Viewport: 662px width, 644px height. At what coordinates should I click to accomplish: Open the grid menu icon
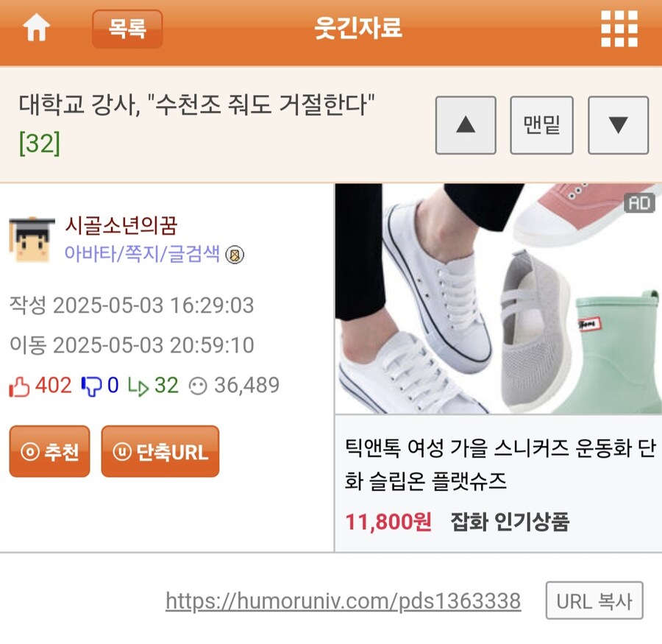click(x=619, y=28)
